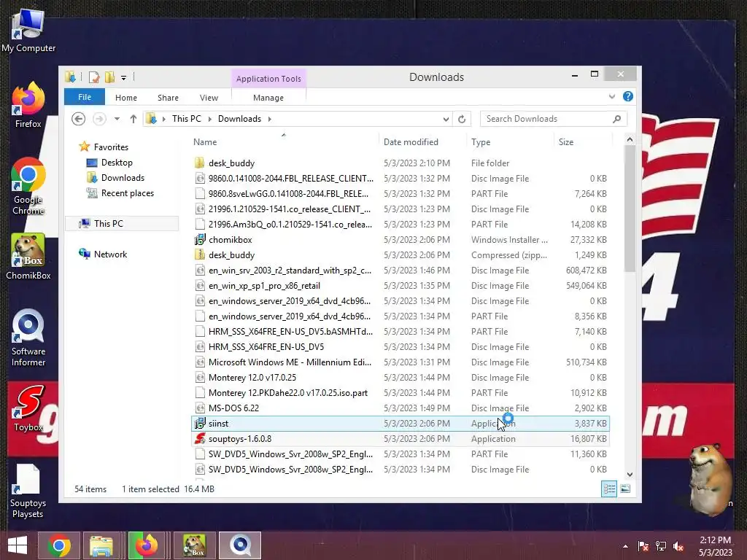Select the souptoys-1.6.0.8 application icon
Image resolution: width=747 pixels, height=560 pixels.
click(x=200, y=438)
